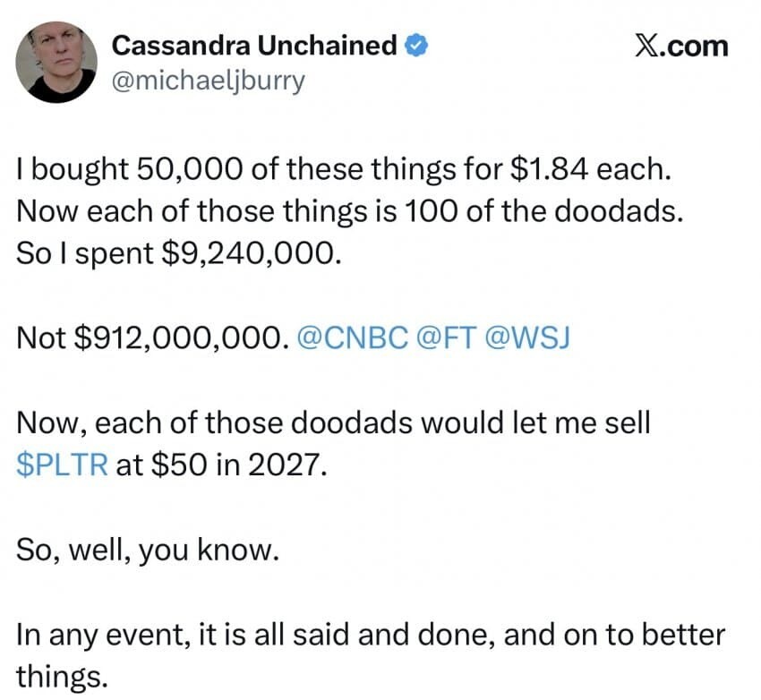The width and height of the screenshot is (761, 700).
Task: Click the X logo in X.com
Action: 647,46
